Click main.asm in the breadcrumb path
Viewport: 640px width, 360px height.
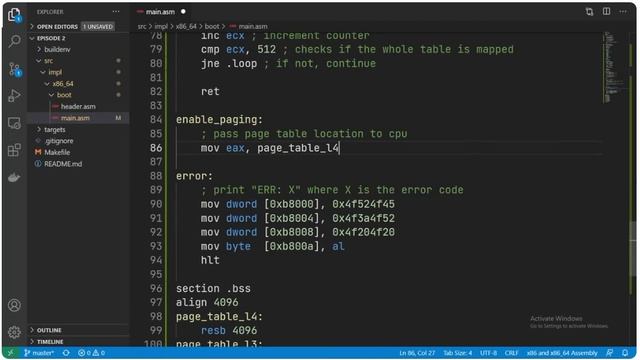pyautogui.click(x=253, y=27)
